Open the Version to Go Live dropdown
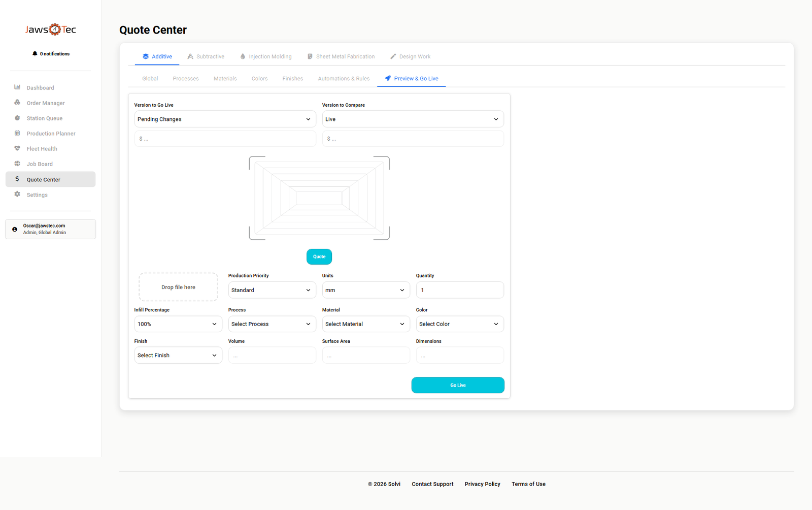This screenshot has width=812, height=510. point(225,119)
